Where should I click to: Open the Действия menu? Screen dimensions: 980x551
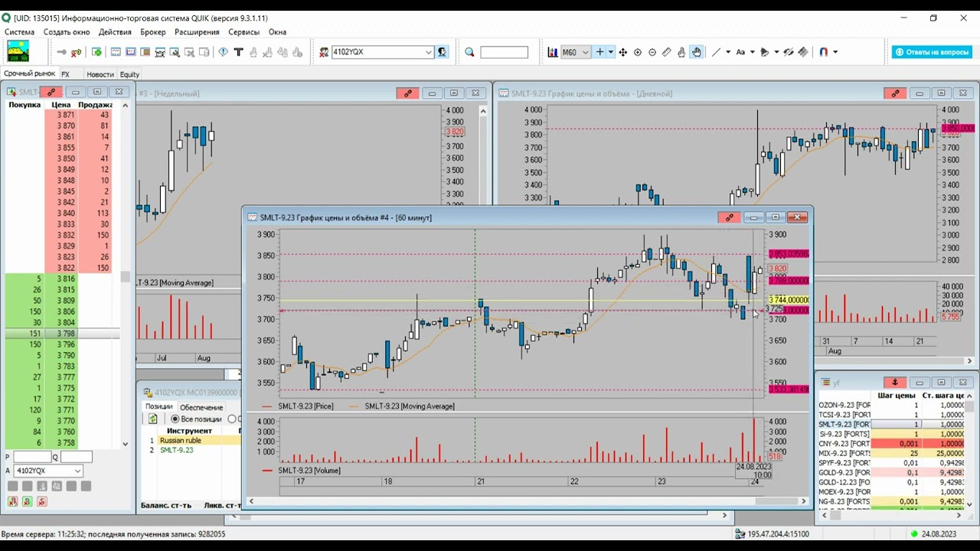115,32
